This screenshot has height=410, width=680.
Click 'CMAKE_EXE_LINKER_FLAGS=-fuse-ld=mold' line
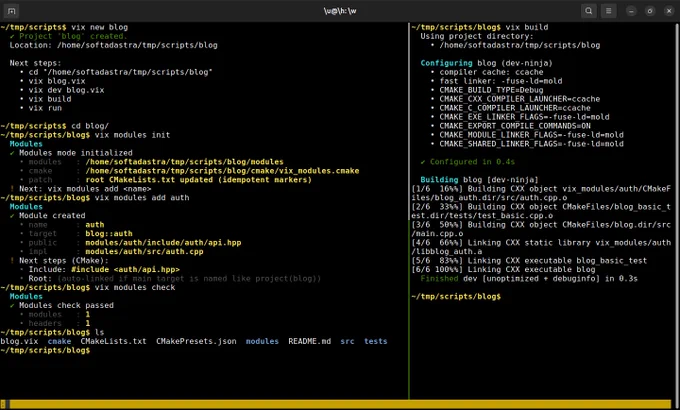coord(524,117)
